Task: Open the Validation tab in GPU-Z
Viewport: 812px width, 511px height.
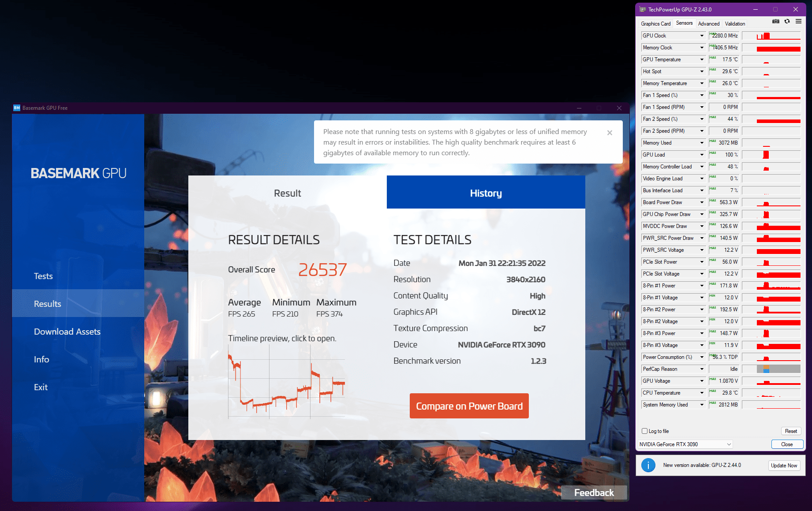Action: [x=735, y=24]
